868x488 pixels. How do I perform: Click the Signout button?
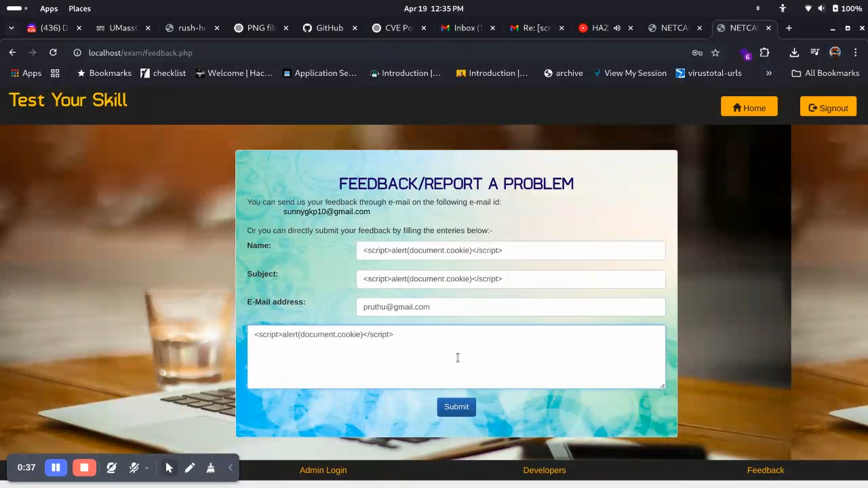click(828, 107)
